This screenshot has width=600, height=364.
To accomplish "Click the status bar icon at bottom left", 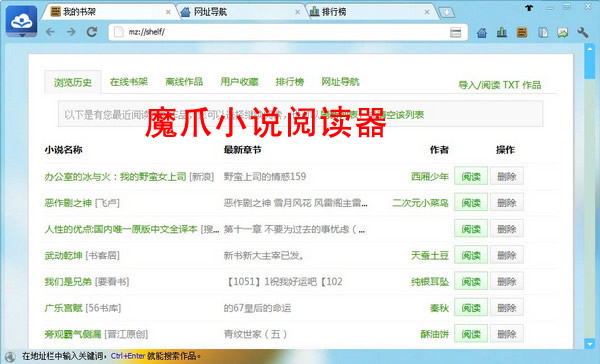I will (x=10, y=356).
